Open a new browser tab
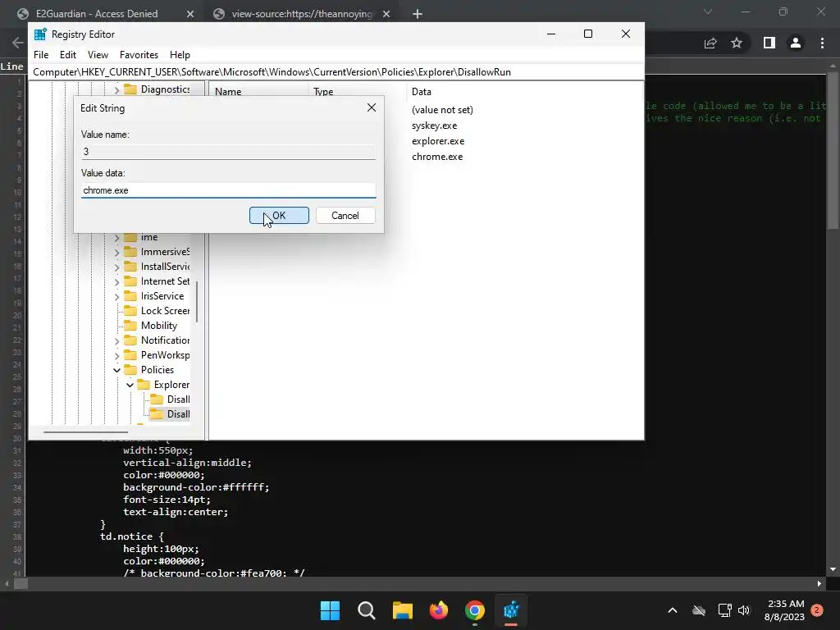 [x=418, y=14]
